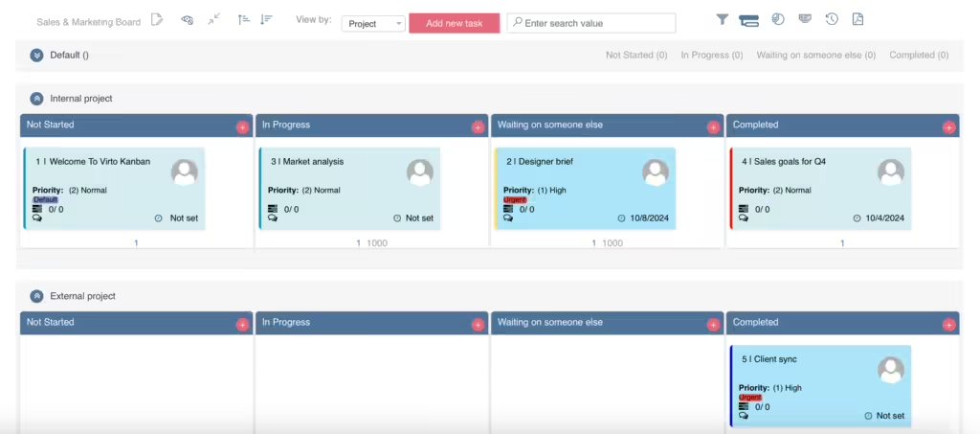Click subtasks icon on Sales goals for Q4
The width and height of the screenshot is (980, 434).
pos(744,209)
